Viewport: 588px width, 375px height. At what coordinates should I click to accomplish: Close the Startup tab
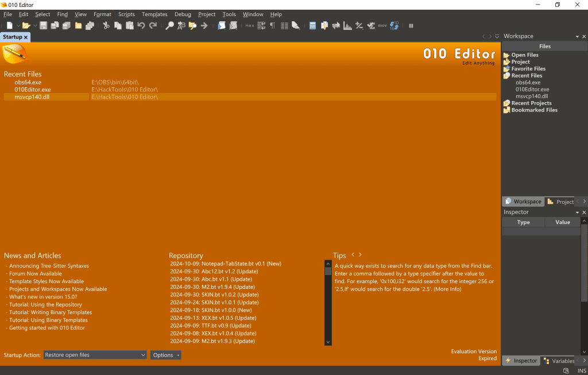[x=25, y=37]
